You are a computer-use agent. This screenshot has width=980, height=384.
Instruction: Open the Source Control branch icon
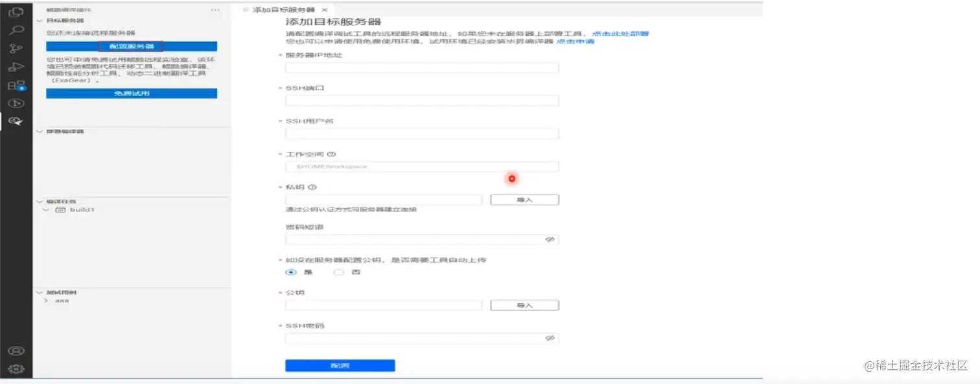click(16, 48)
